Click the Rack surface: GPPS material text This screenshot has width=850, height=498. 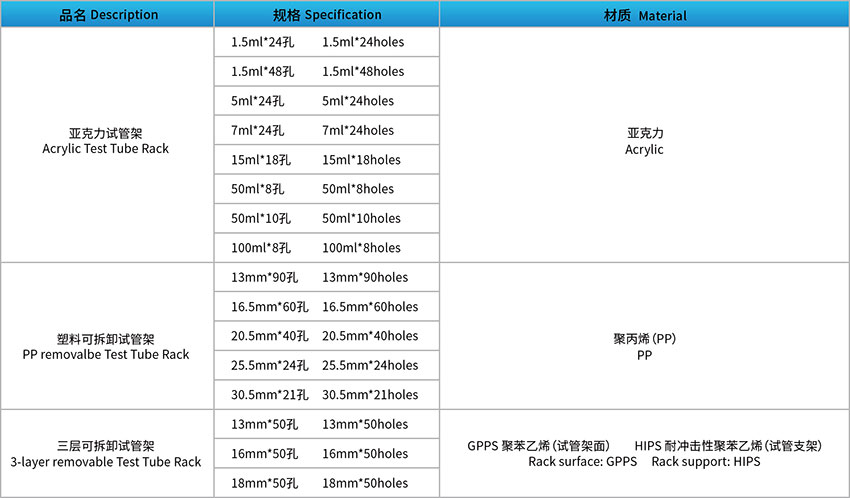click(x=582, y=462)
